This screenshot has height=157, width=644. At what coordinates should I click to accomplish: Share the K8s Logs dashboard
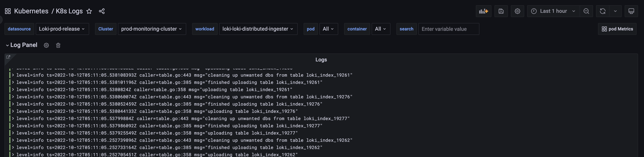tap(102, 11)
